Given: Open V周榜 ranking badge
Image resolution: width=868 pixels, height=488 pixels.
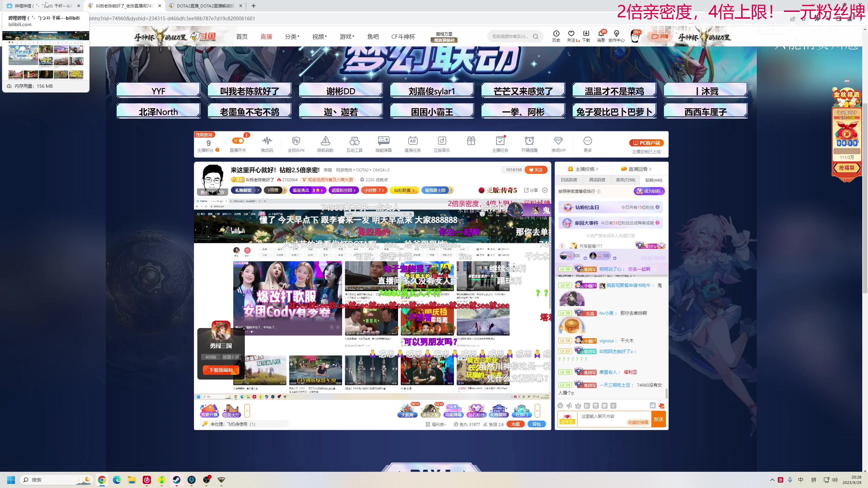Looking at the screenshot, I should 275,190.
